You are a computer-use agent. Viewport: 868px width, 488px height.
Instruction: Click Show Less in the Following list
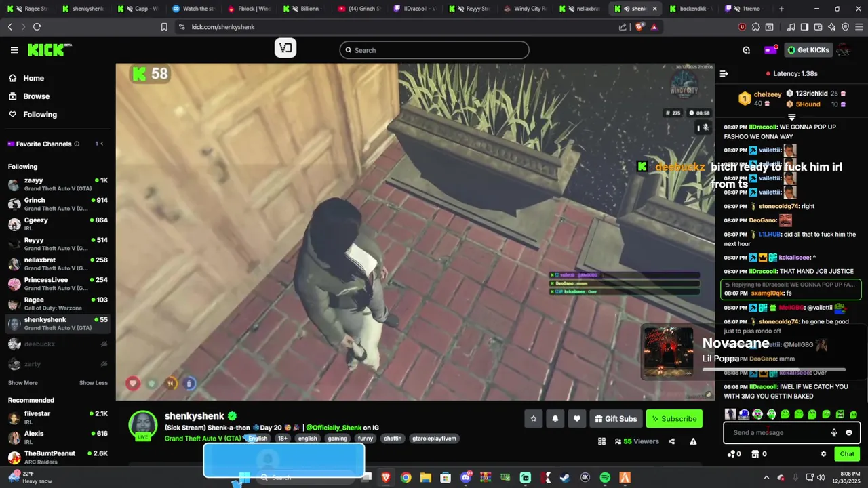coord(94,383)
